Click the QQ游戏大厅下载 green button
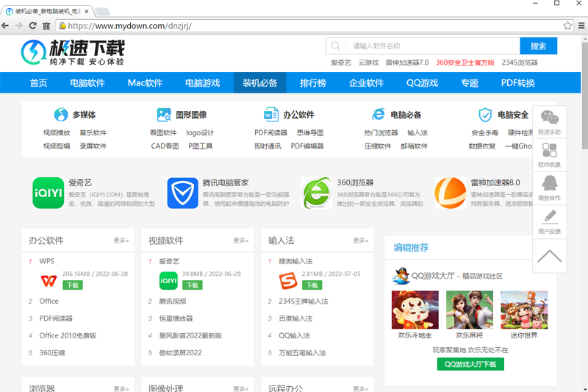 click(x=470, y=364)
